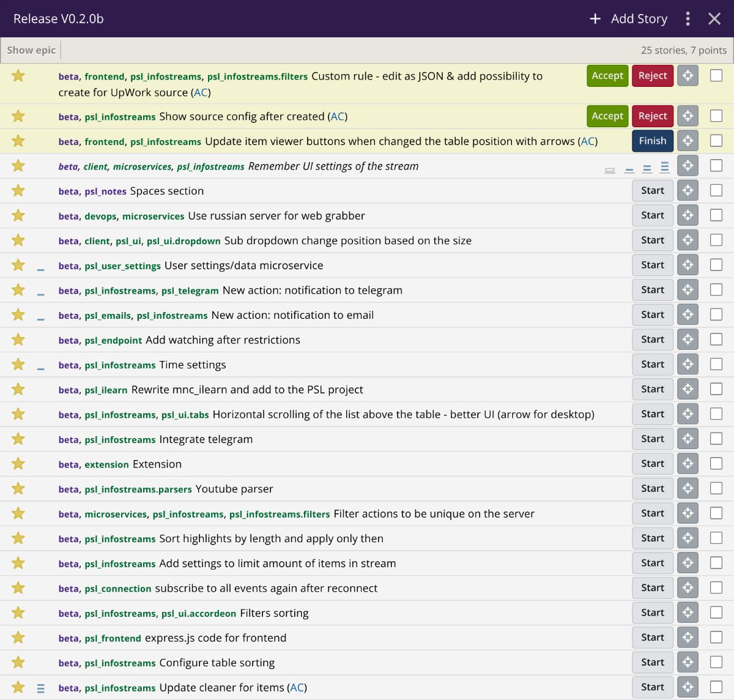The image size is (734, 700).
Task: Click the locate icon on Extension story row
Action: pyautogui.click(x=688, y=464)
